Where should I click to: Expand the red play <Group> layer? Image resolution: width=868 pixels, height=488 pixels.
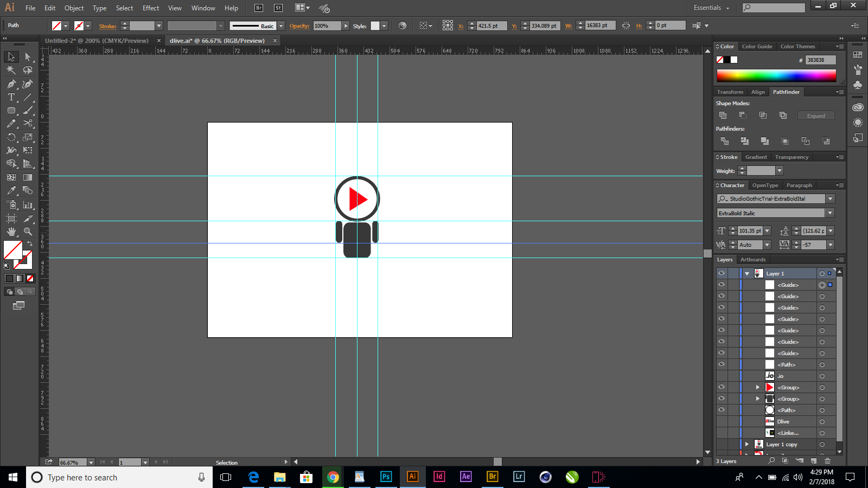(x=758, y=387)
